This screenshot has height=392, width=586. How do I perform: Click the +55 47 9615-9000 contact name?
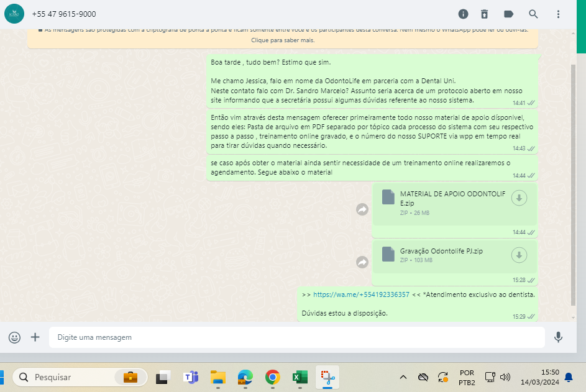point(64,14)
